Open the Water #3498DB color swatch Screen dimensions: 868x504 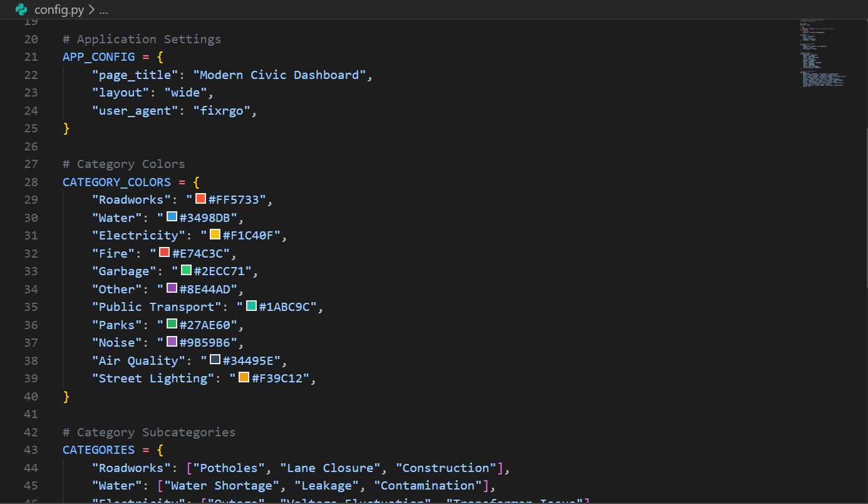(x=172, y=216)
